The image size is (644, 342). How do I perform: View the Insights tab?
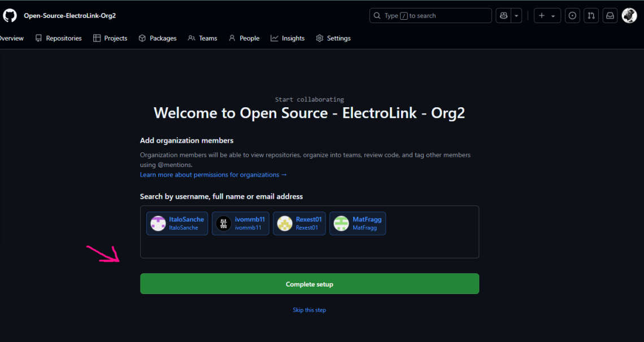(288, 38)
